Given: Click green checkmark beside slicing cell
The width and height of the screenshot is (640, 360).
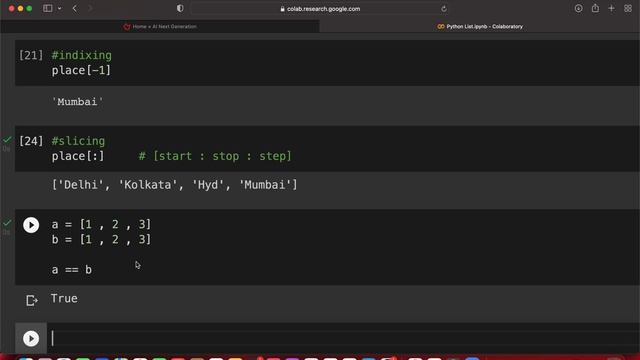Looking at the screenshot, I should 7,140.
